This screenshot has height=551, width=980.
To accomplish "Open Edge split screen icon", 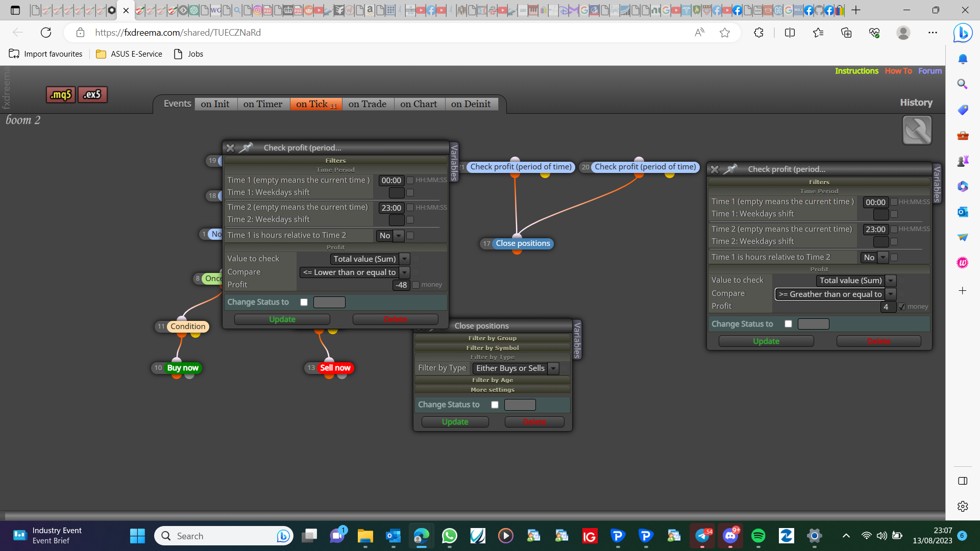I will click(790, 33).
